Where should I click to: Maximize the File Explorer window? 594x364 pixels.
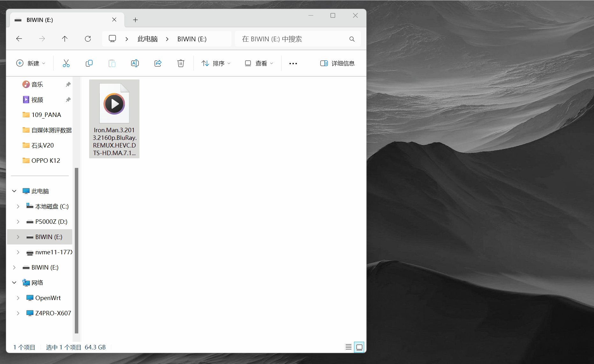click(x=333, y=15)
